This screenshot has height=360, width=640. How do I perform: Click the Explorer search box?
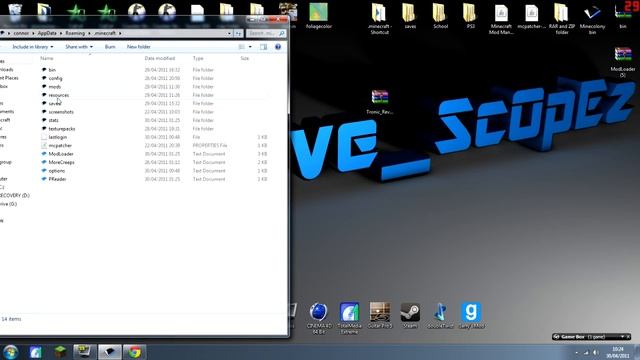[x=266, y=33]
